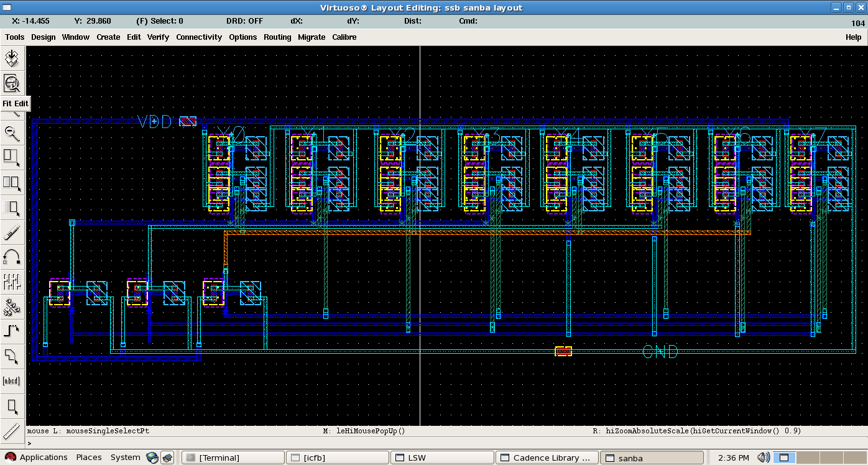
Task: Click the 'DRD: OFF' status text
Action: pyautogui.click(x=244, y=21)
